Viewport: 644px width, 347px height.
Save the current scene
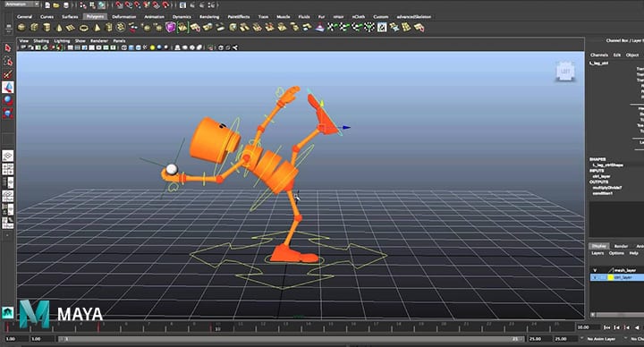click(x=65, y=5)
